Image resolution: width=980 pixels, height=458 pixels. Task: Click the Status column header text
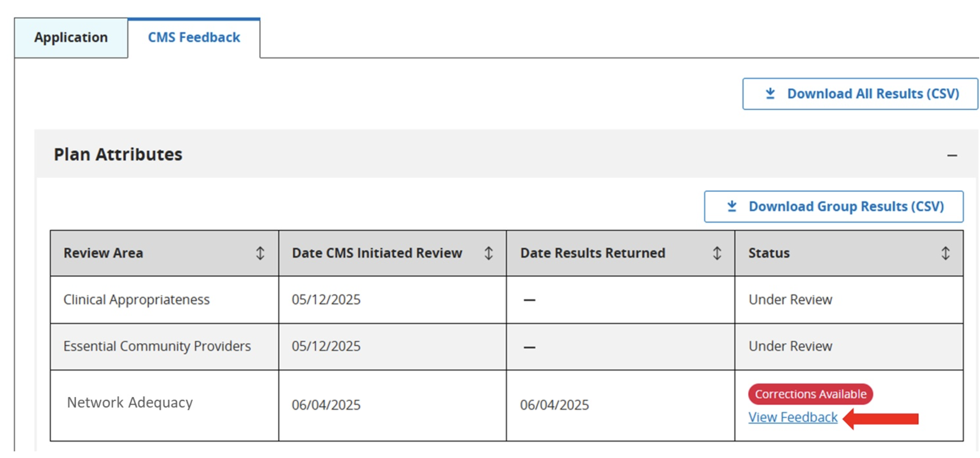[x=769, y=253]
